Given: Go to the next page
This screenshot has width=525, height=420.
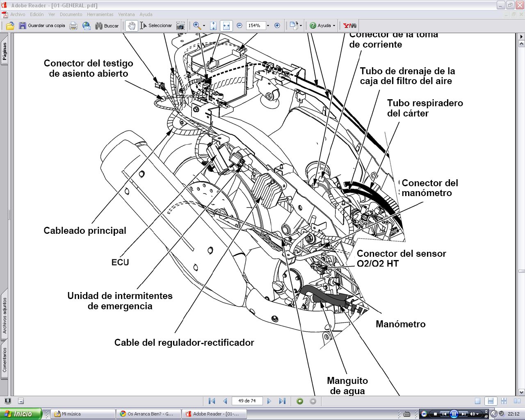Looking at the screenshot, I should (x=269, y=401).
